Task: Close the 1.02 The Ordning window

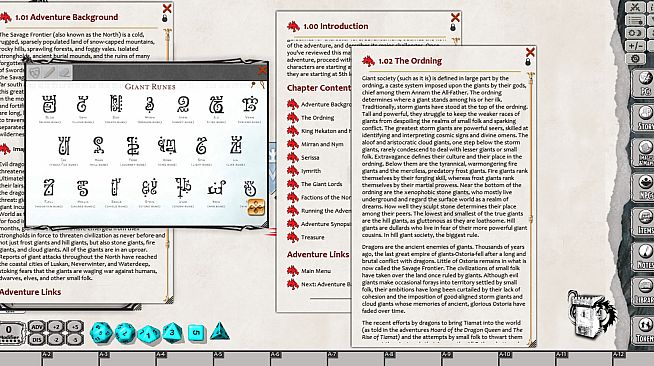Action: pyautogui.click(x=530, y=52)
